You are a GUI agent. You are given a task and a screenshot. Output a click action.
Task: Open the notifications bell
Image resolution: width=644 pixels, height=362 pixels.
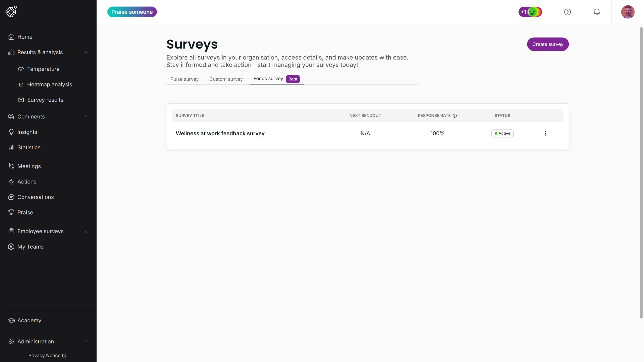[597, 12]
